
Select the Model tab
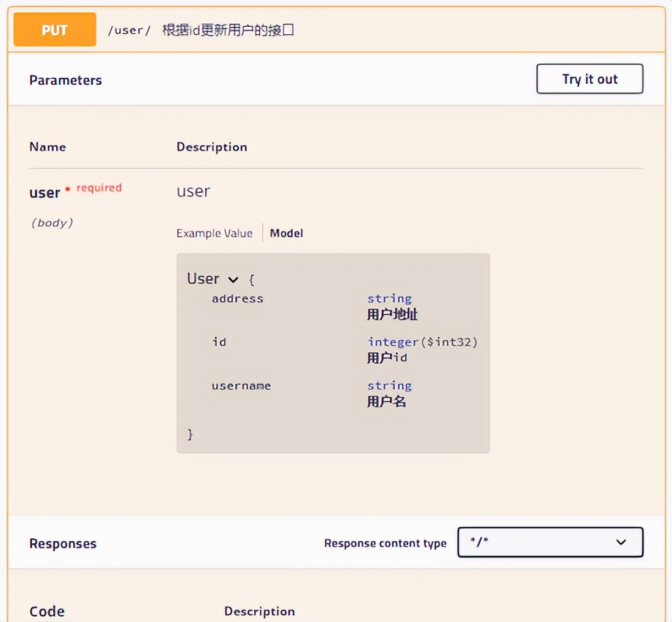point(286,233)
